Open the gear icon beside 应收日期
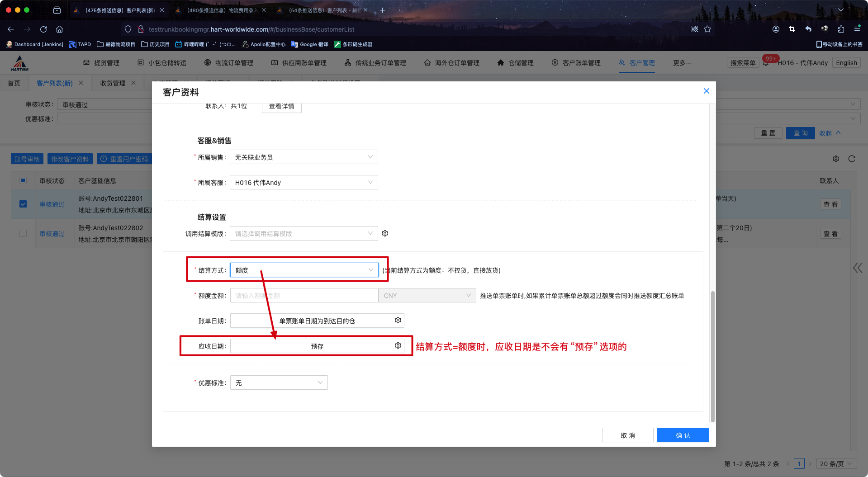 coord(397,345)
